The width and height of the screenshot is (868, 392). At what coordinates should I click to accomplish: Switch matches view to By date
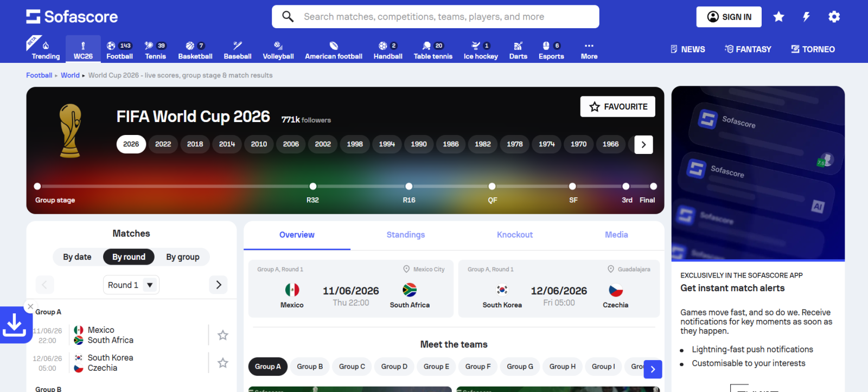pyautogui.click(x=77, y=257)
